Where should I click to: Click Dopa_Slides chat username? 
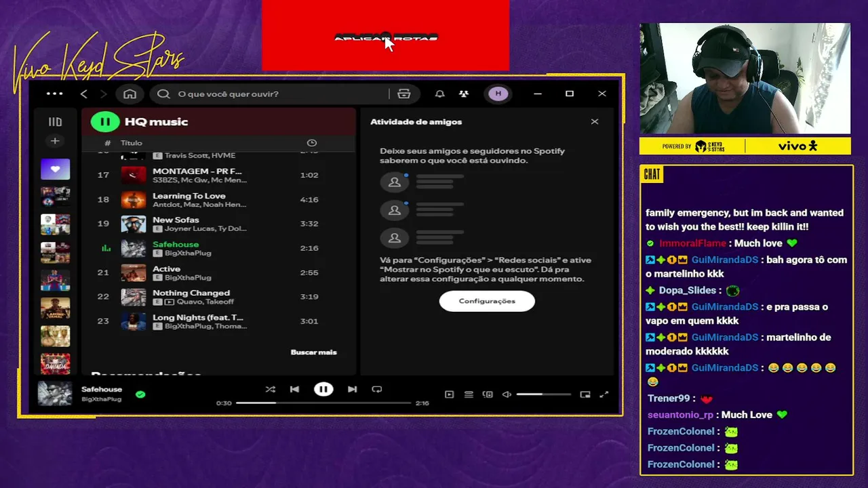[688, 290]
